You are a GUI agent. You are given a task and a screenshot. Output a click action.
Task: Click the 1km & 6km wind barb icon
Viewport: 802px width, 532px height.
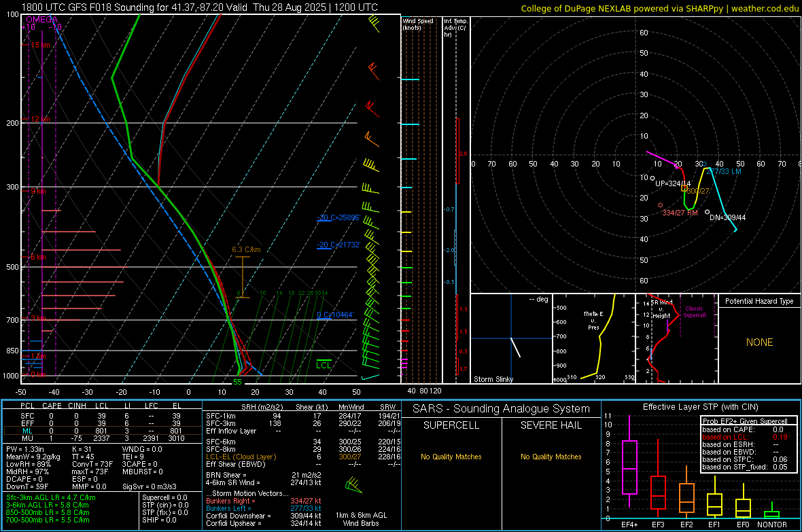pyautogui.click(x=353, y=485)
